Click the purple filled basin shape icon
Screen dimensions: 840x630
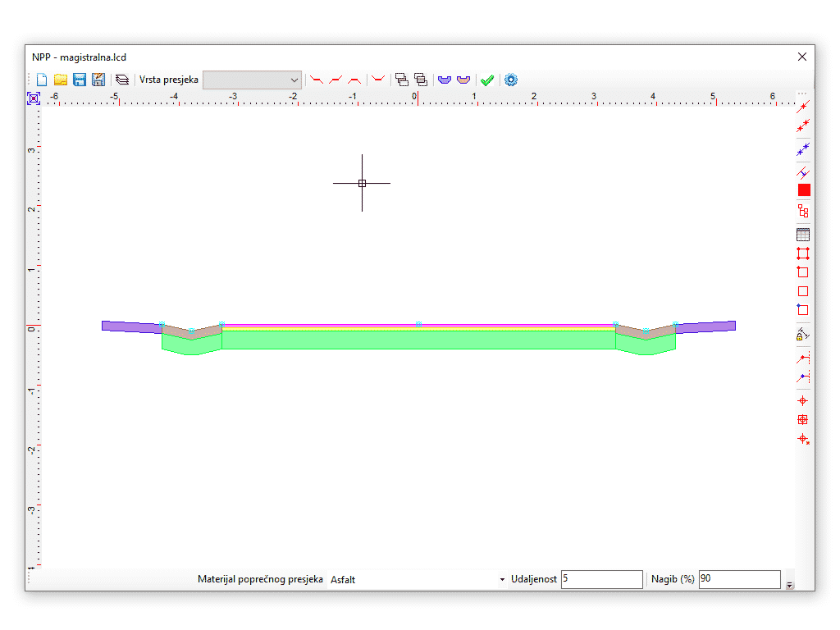(445, 80)
